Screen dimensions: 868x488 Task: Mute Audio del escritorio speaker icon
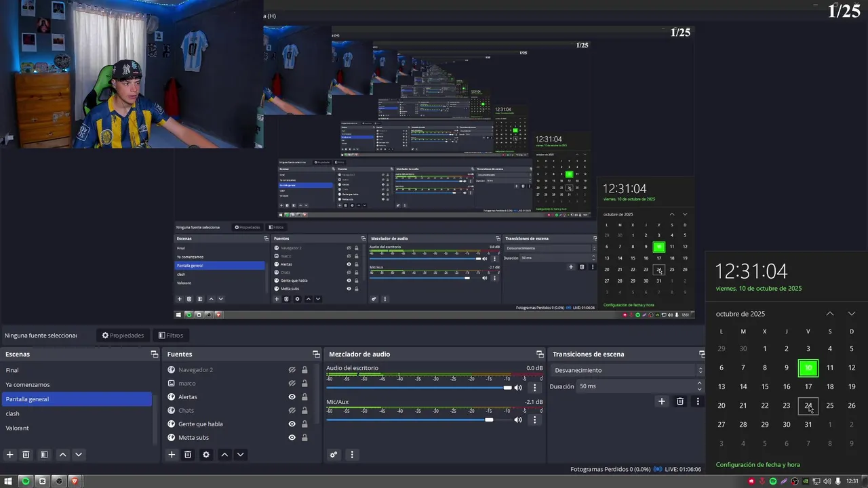coord(518,388)
